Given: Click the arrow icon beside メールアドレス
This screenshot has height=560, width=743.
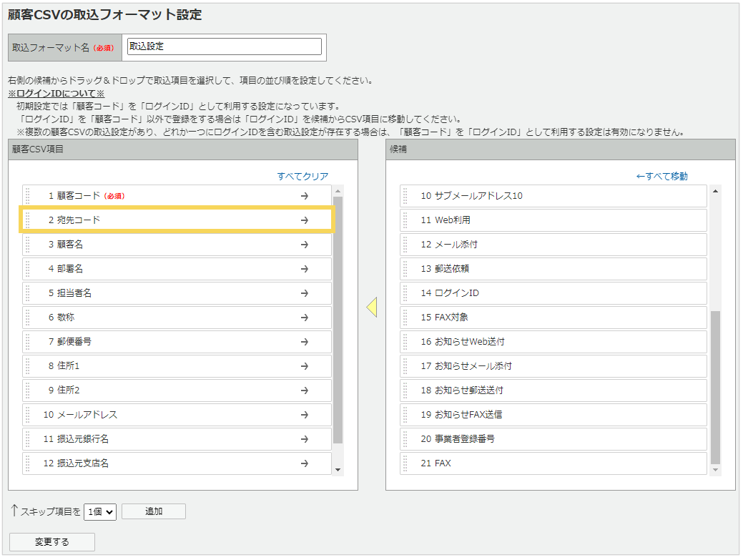Looking at the screenshot, I should click(x=306, y=414).
